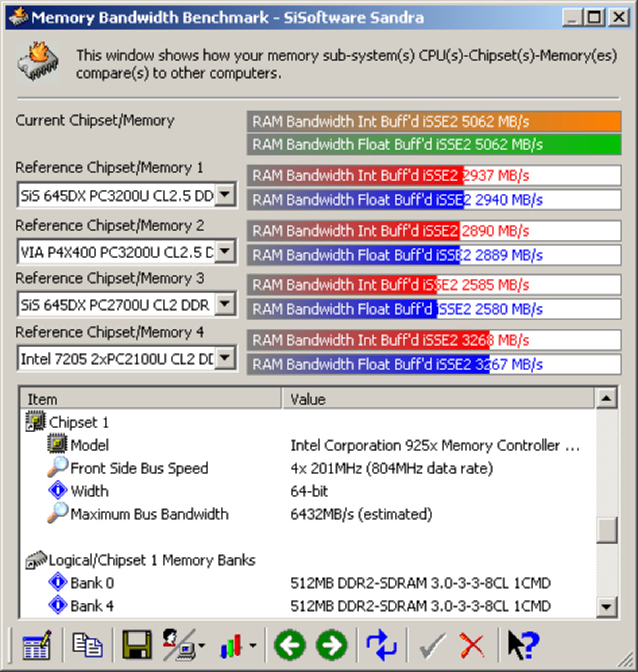Image resolution: width=638 pixels, height=672 pixels.
Task: Select the Bank 0 row label
Action: [92, 582]
